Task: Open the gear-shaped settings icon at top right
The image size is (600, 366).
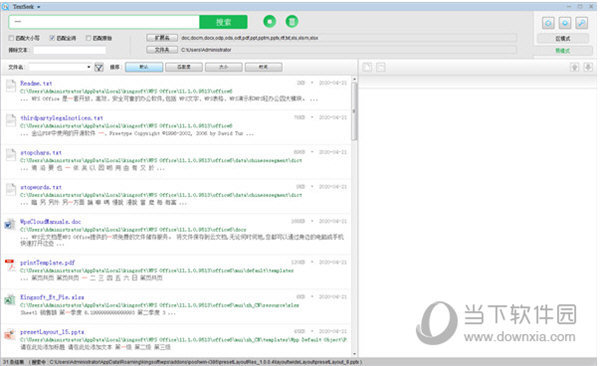Action: [548, 23]
